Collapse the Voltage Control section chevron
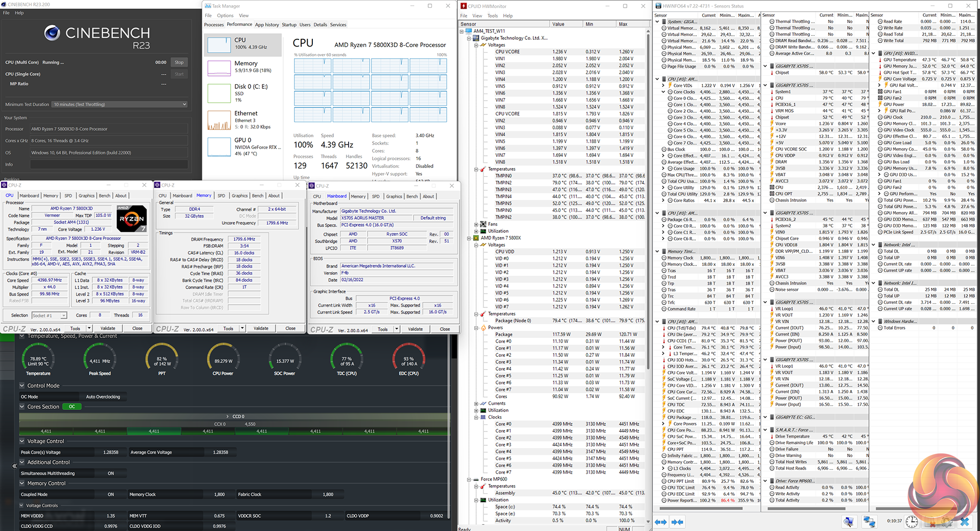This screenshot has width=980, height=531. click(22, 441)
